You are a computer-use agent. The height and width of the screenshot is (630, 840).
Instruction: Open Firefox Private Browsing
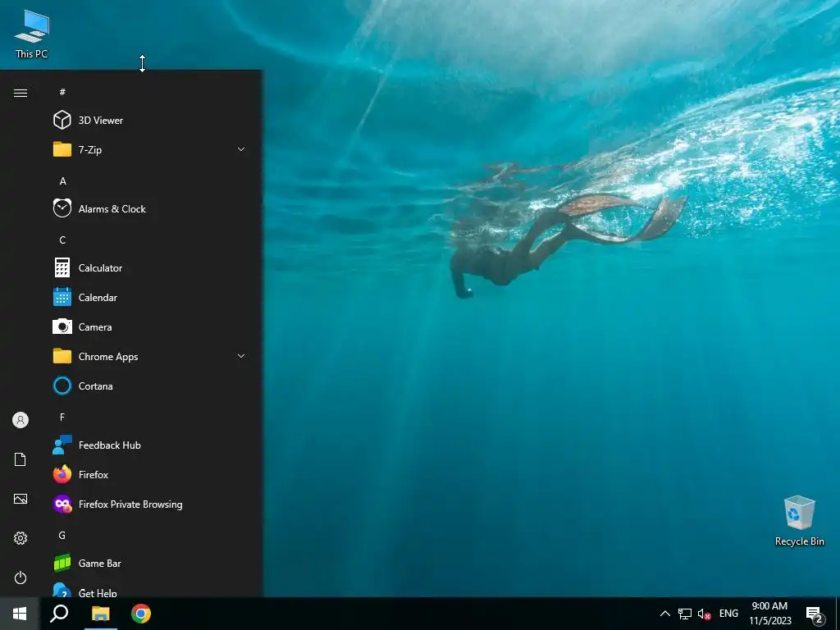152,504
